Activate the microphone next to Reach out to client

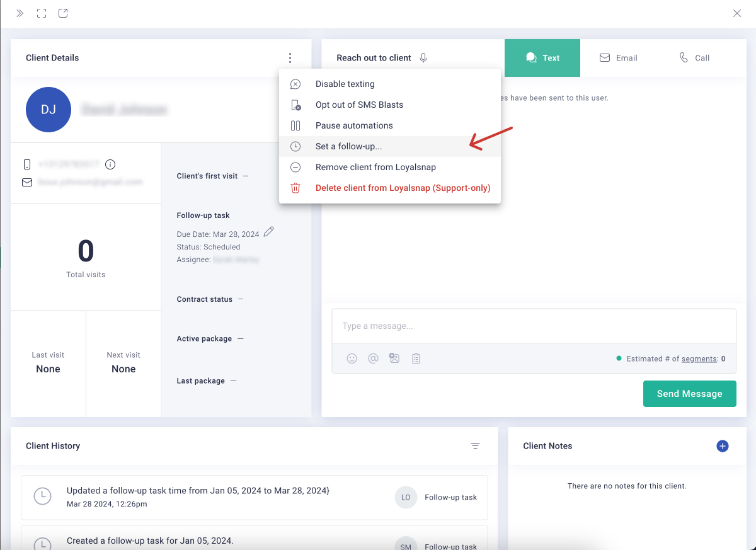click(x=423, y=57)
